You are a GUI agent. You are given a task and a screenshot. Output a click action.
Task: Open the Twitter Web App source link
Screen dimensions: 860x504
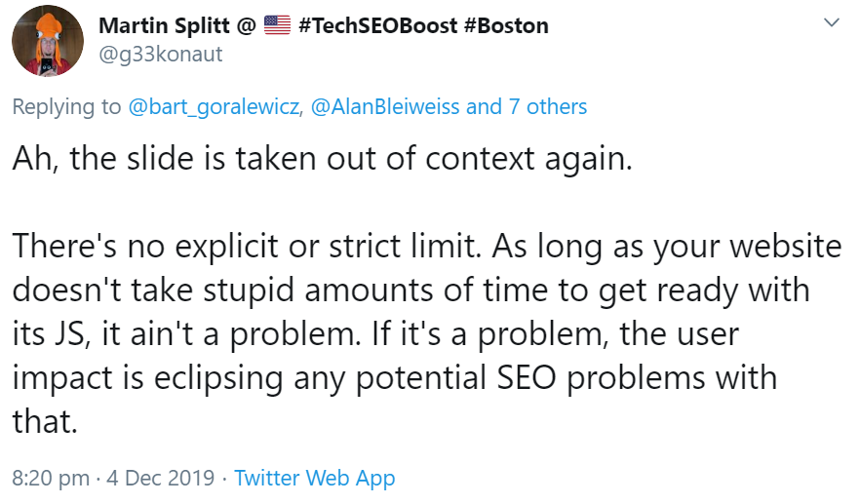315,479
